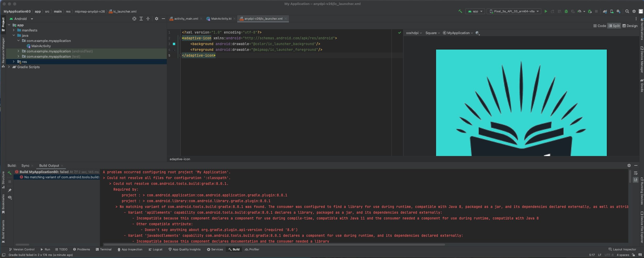This screenshot has height=258, width=644.
Task: Sync project with Gradle files
Action: tap(605, 11)
